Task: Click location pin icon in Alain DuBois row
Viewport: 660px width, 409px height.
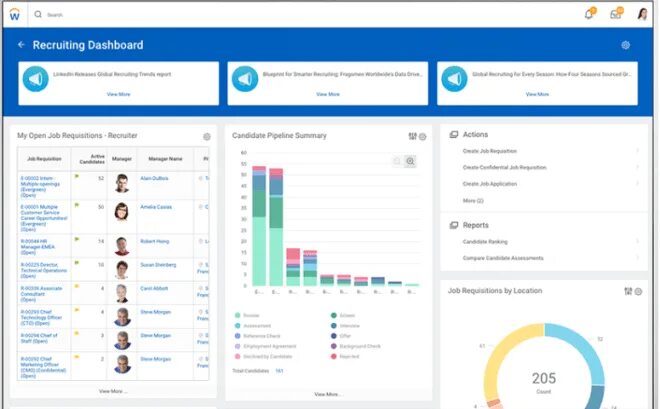Action: tap(201, 178)
